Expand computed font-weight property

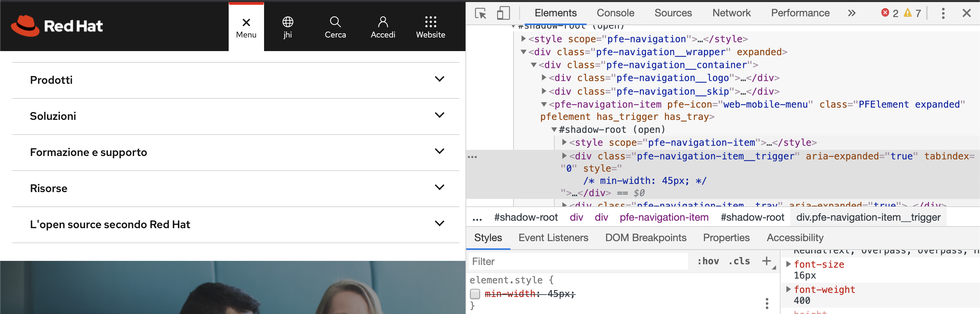tap(788, 289)
